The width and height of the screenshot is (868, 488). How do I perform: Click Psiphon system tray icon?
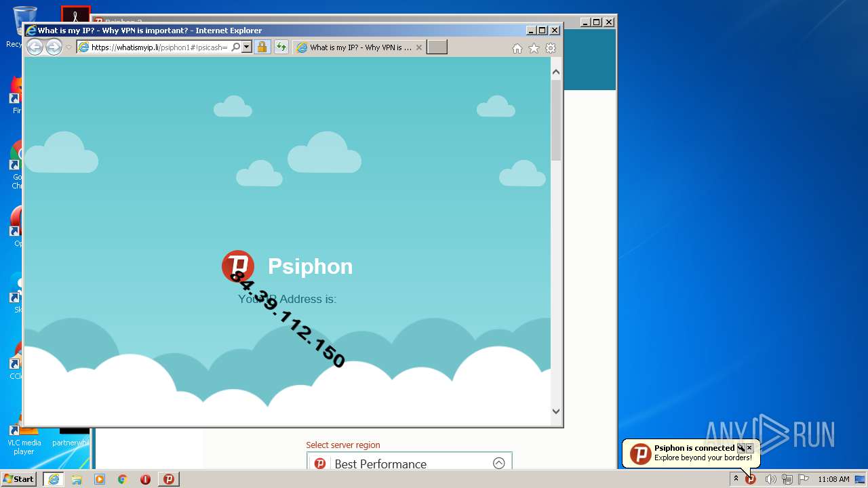(x=751, y=479)
